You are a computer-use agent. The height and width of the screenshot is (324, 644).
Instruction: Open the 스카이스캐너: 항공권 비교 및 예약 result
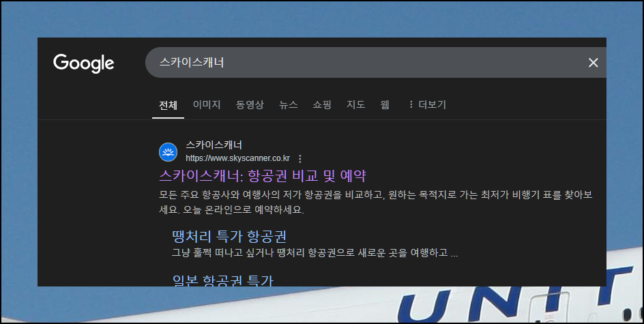coord(263,176)
